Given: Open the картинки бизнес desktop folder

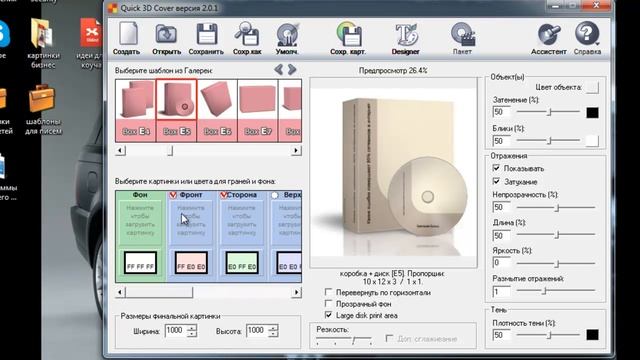Looking at the screenshot, I should tap(43, 43).
